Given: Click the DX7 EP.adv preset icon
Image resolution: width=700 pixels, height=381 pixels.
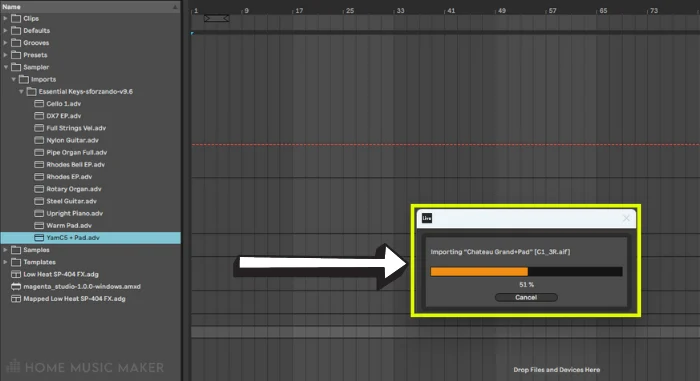Looking at the screenshot, I should 39,116.
